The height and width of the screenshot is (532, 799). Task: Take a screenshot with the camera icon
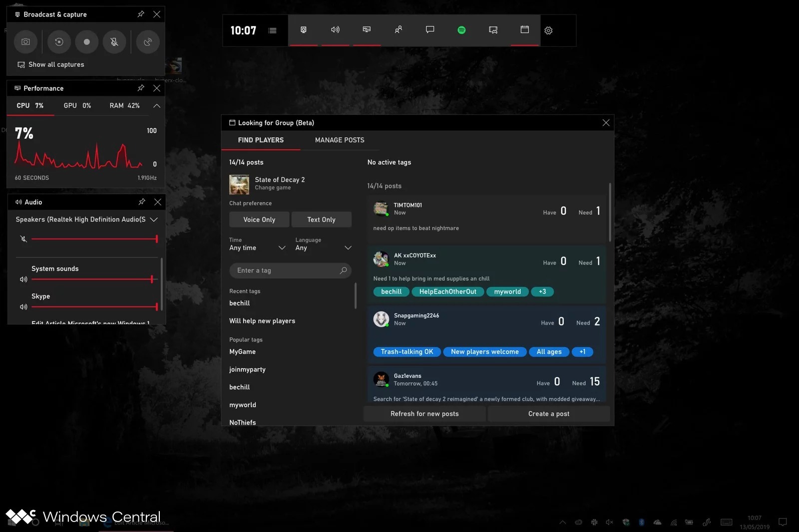tap(25, 42)
